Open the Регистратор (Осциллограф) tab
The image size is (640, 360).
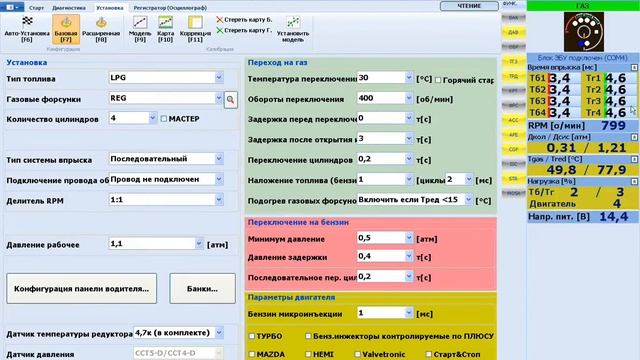170,8
